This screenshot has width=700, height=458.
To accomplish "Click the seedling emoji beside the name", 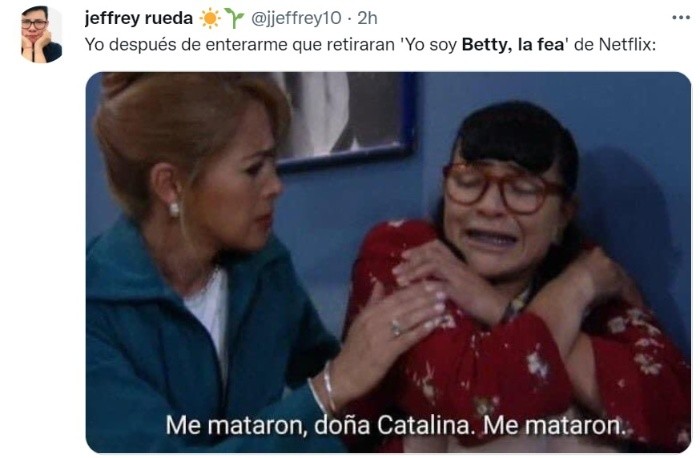I will [x=233, y=18].
